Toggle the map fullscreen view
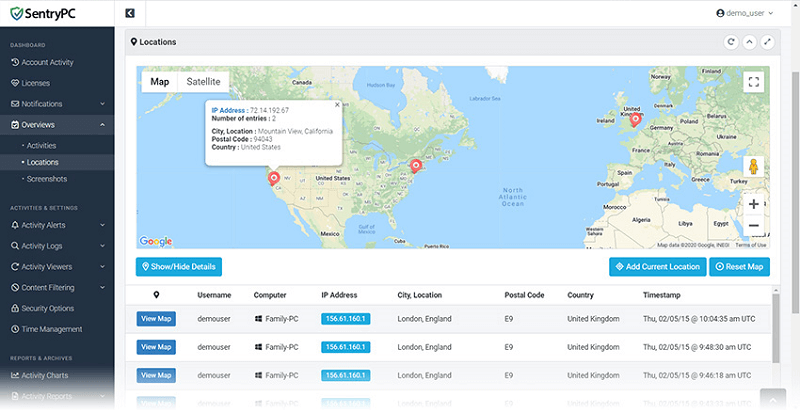Image resolution: width=800 pixels, height=410 pixels. [x=754, y=82]
